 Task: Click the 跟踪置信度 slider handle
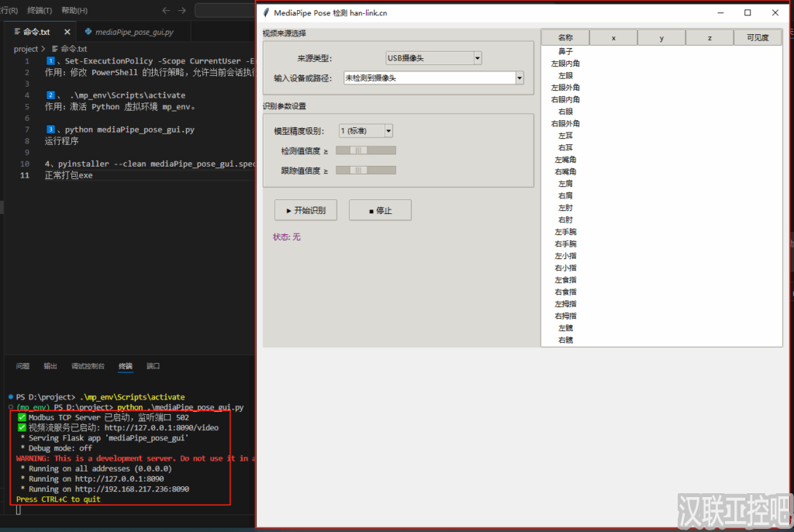pos(358,170)
